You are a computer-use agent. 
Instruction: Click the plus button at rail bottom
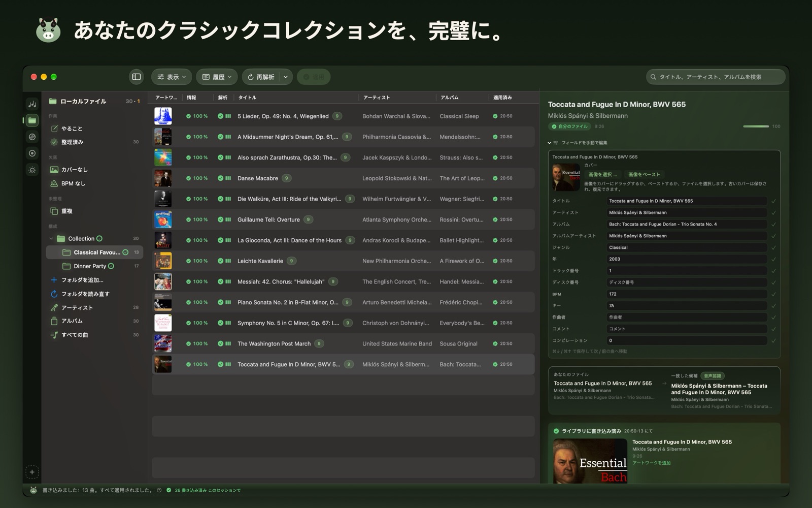pyautogui.click(x=32, y=472)
